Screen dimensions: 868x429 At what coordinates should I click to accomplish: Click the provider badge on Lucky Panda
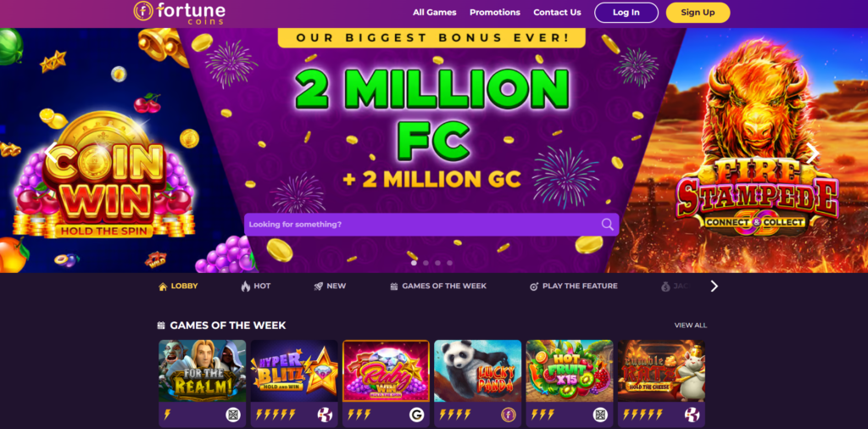click(x=509, y=415)
